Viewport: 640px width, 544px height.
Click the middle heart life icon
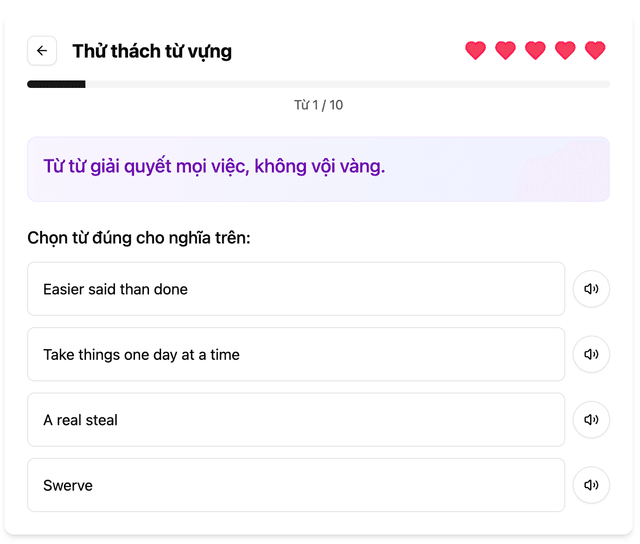point(535,51)
